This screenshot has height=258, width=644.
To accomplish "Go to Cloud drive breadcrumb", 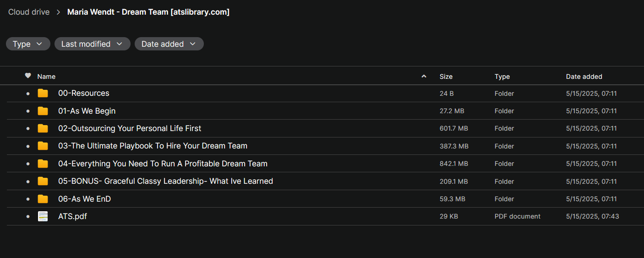I will click(29, 12).
